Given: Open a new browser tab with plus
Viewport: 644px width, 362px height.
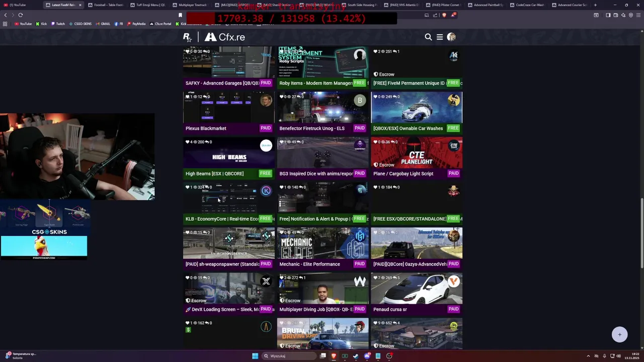Looking at the screenshot, I should (x=595, y=5).
